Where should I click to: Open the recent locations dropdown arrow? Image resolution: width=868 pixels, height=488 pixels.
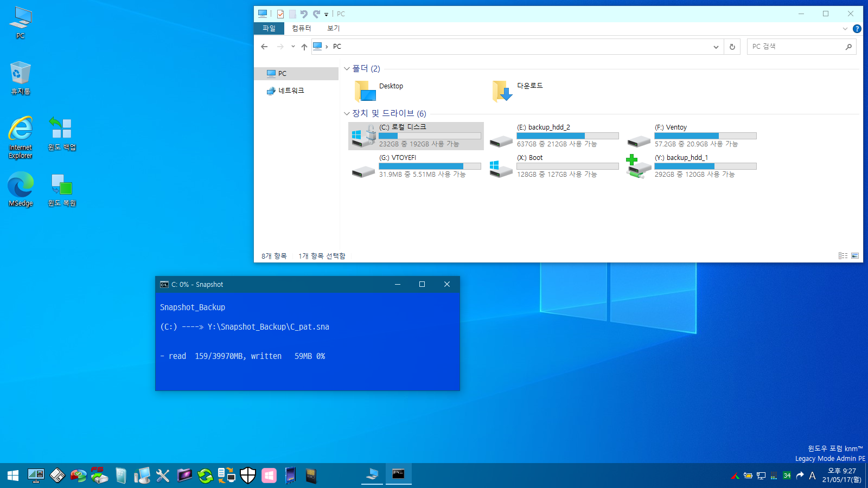[x=293, y=47]
